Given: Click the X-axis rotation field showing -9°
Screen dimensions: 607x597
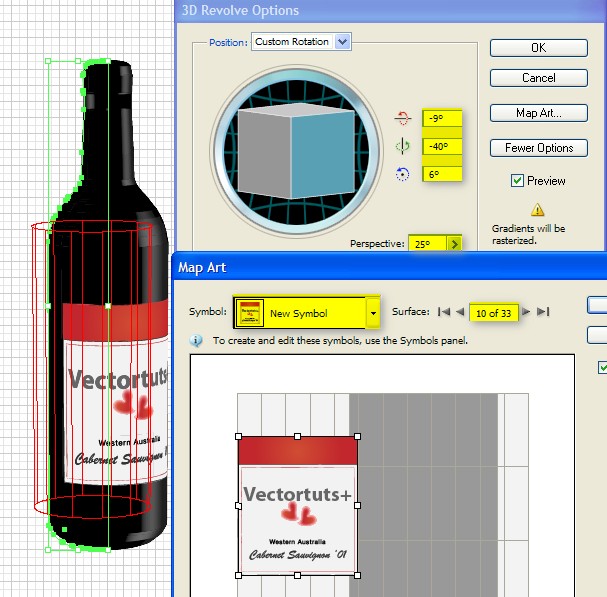Looking at the screenshot, I should pos(442,118).
